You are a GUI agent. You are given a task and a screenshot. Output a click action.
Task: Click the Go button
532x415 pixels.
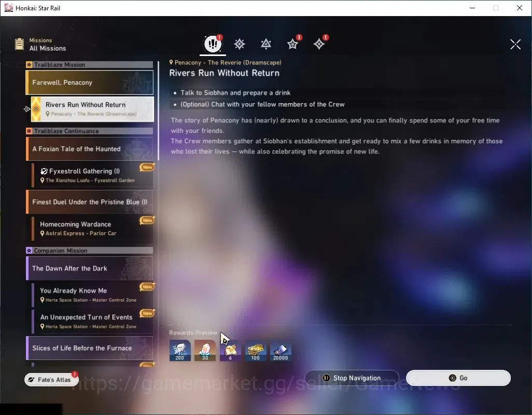458,378
